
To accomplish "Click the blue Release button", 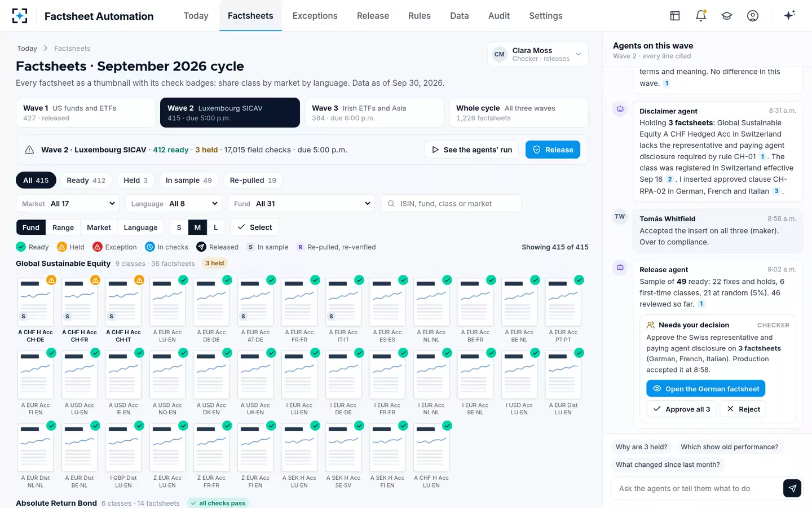I will tap(553, 150).
